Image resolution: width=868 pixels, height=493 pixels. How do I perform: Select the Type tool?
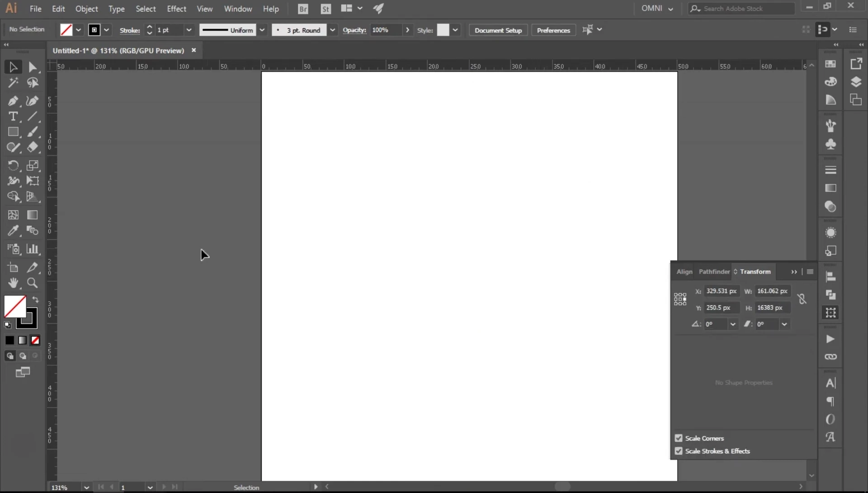coord(13,116)
